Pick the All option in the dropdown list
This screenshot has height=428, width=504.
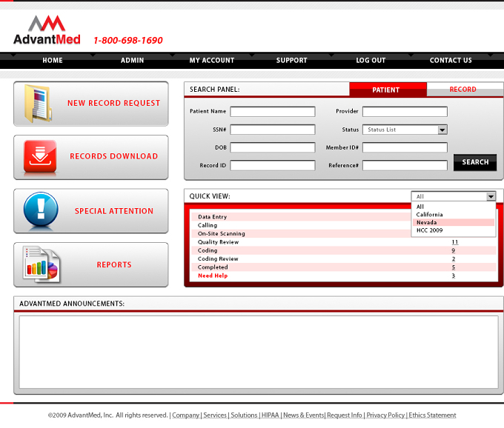pyautogui.click(x=420, y=207)
